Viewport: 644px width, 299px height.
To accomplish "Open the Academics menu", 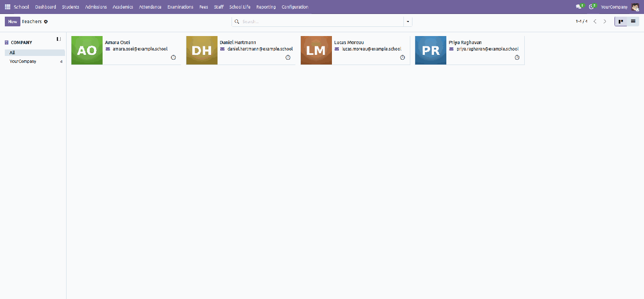I will point(123,7).
